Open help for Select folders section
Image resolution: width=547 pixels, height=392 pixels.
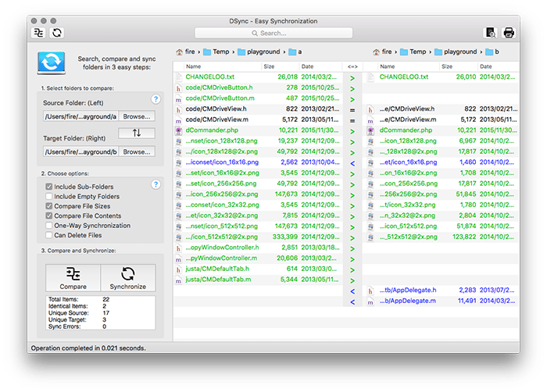tap(156, 99)
